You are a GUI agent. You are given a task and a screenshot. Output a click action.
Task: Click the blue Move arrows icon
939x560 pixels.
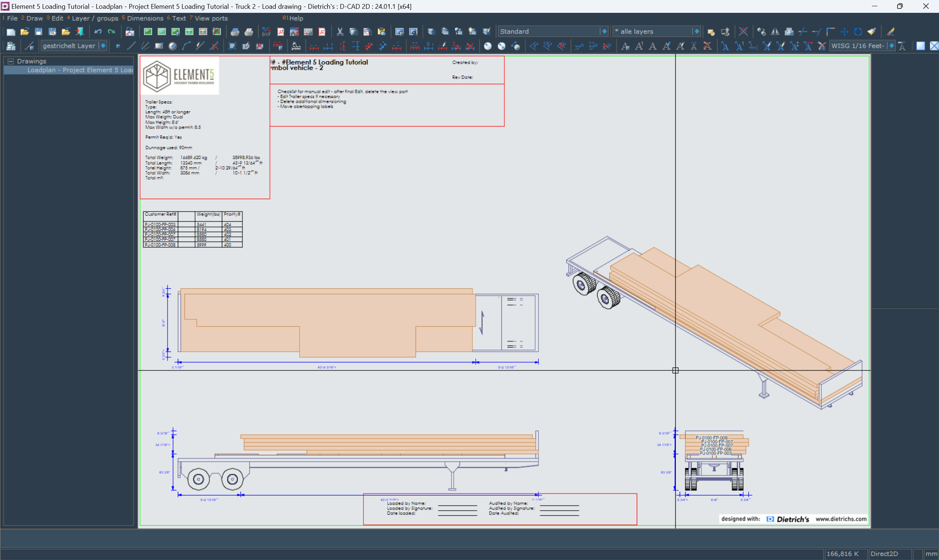844,32
